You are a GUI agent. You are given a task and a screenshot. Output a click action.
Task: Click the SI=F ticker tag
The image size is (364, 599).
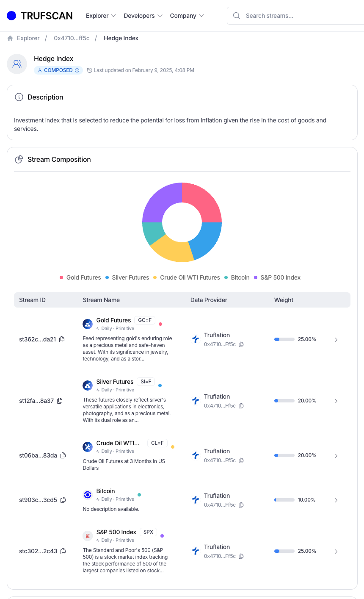(146, 382)
